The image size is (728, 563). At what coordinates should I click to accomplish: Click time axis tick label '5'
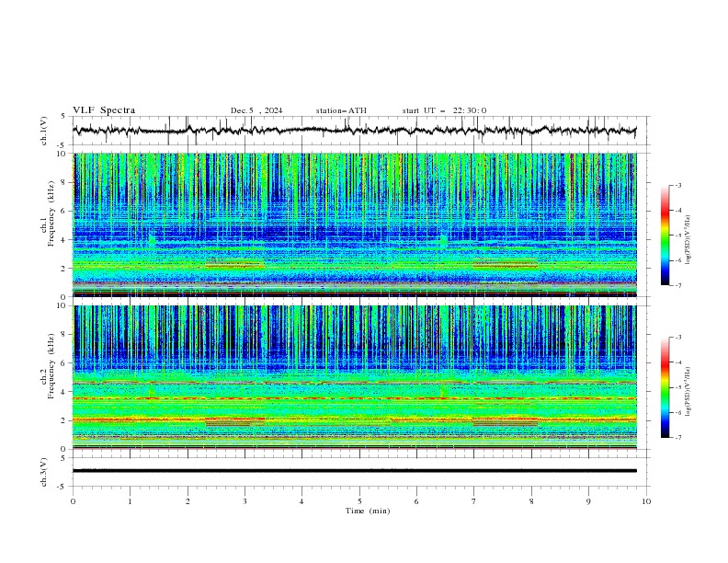tap(359, 501)
